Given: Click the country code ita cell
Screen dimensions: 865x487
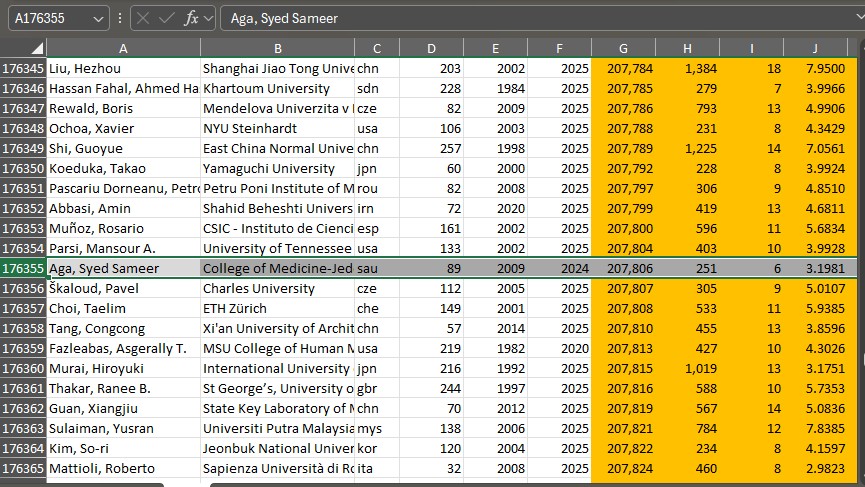Looking at the screenshot, I should point(377,469).
